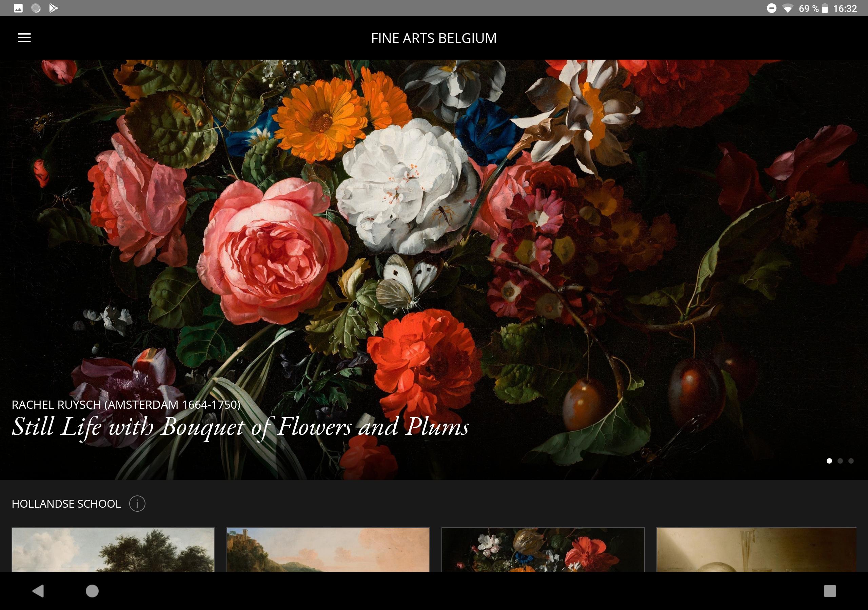Viewport: 868px width, 610px height.
Task: Open the hamburger navigation menu
Action: coord(24,38)
